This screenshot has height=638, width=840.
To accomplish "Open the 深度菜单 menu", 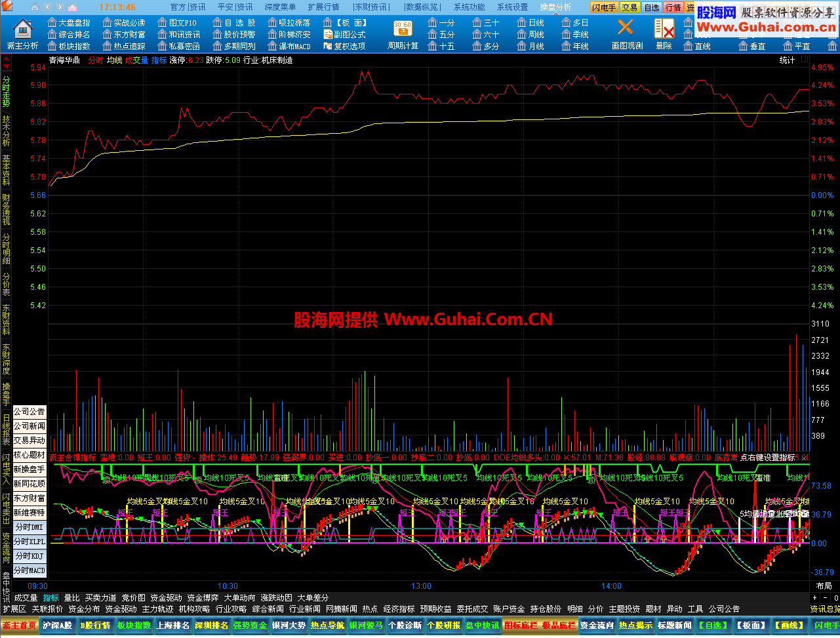I will tap(280, 7).
